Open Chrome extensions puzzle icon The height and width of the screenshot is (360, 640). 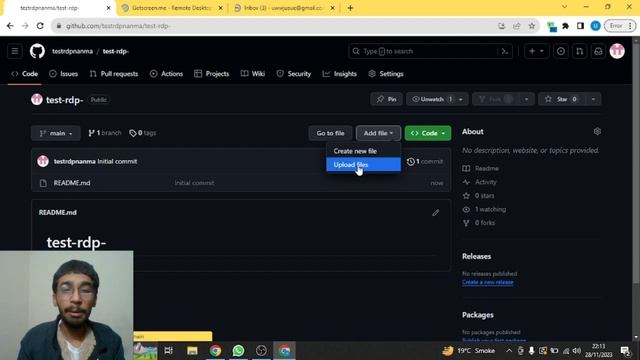[x=565, y=26]
